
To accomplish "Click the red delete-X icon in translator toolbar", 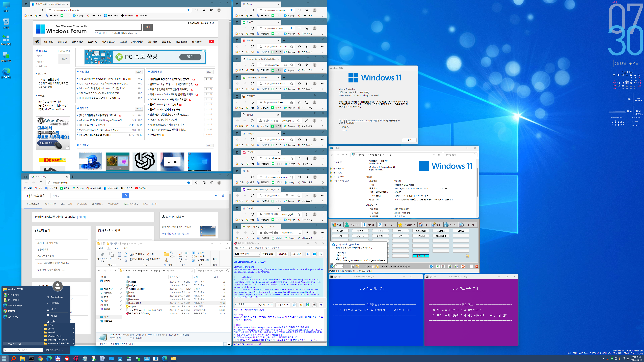I will tap(301, 305).
